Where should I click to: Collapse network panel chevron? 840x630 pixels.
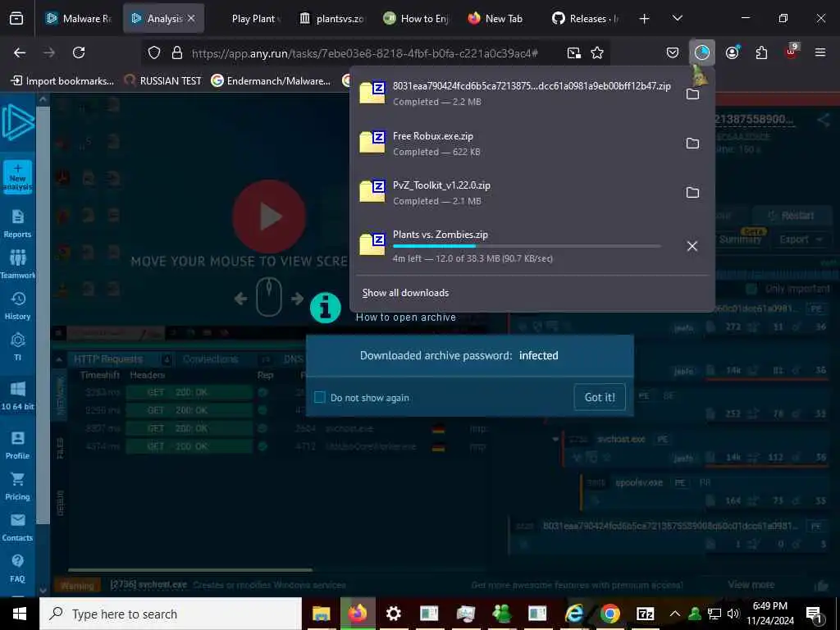(59, 359)
